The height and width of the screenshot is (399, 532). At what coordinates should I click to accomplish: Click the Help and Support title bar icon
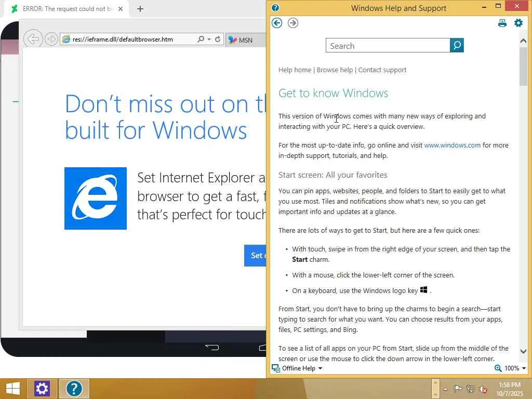tap(275, 8)
